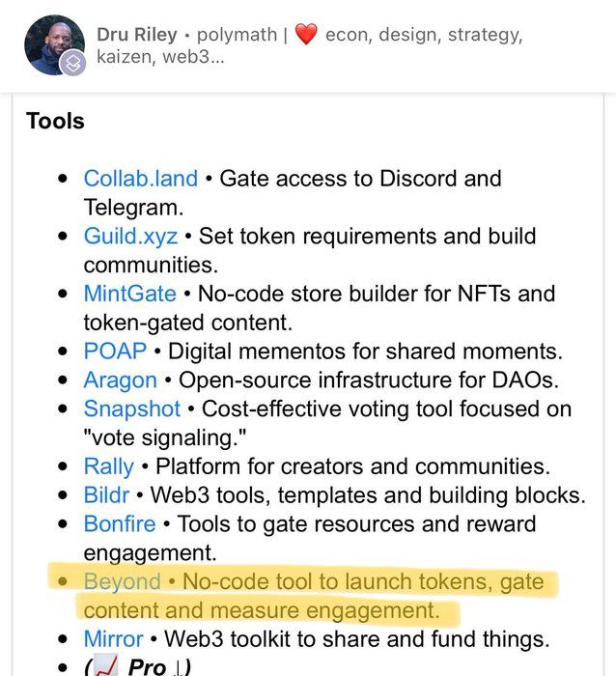Visit the Guild.xyz link

tap(130, 237)
